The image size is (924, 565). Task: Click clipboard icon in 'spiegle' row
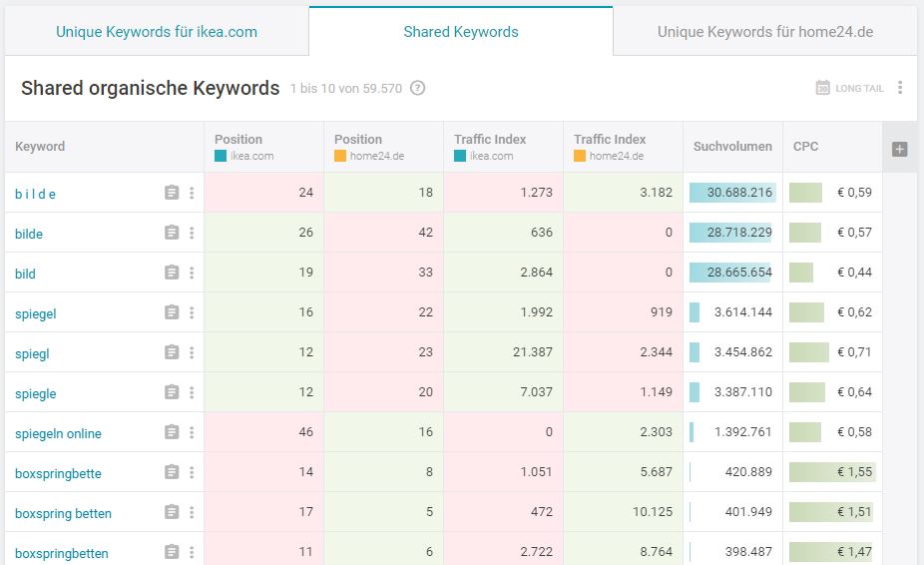point(172,392)
